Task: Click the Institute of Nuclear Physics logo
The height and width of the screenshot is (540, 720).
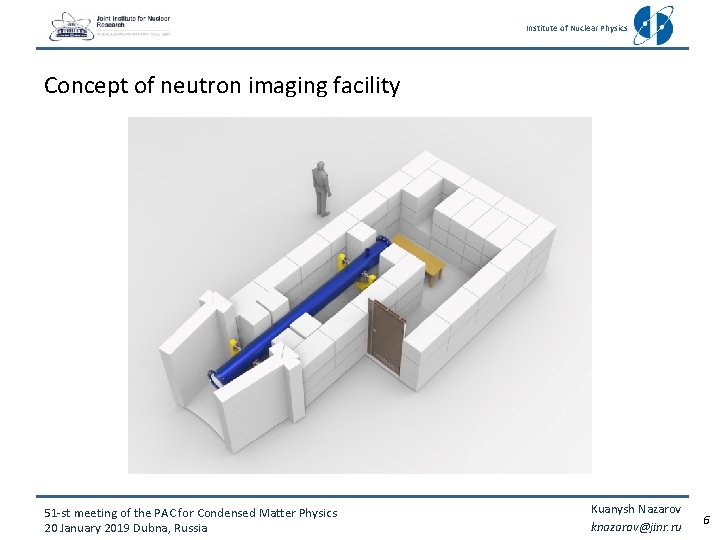Action: (x=654, y=25)
